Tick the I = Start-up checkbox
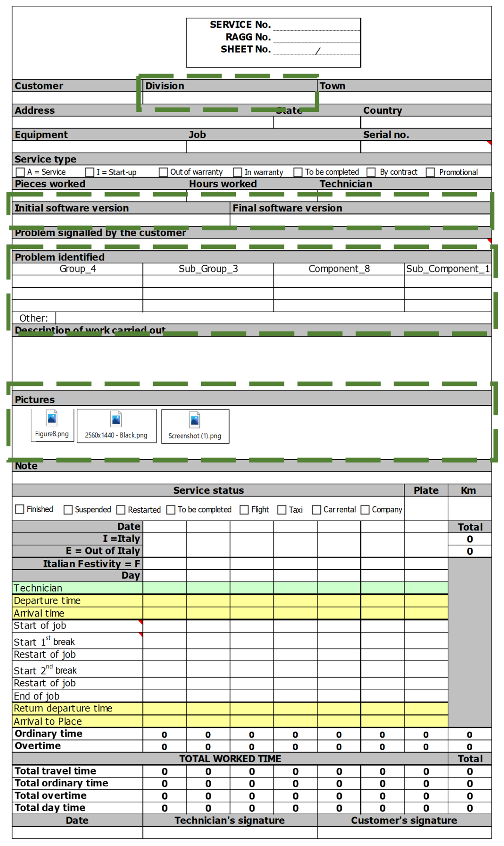The image size is (504, 846). coord(90,172)
